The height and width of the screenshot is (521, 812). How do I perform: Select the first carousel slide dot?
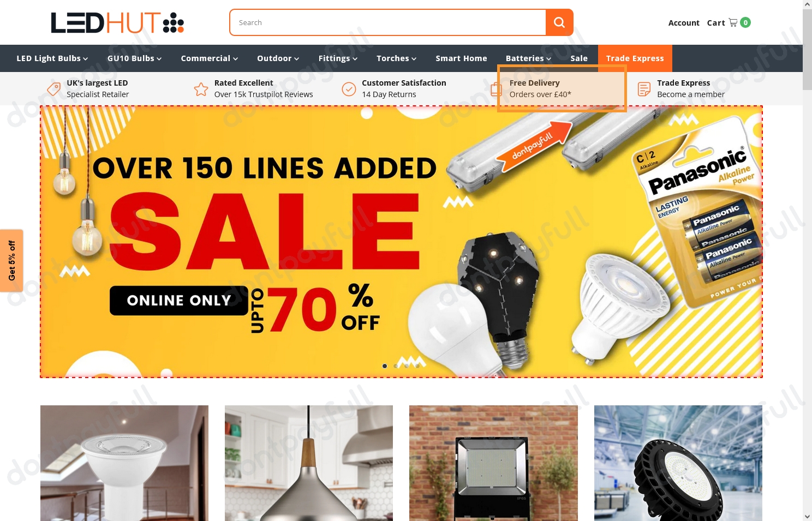[x=385, y=366]
